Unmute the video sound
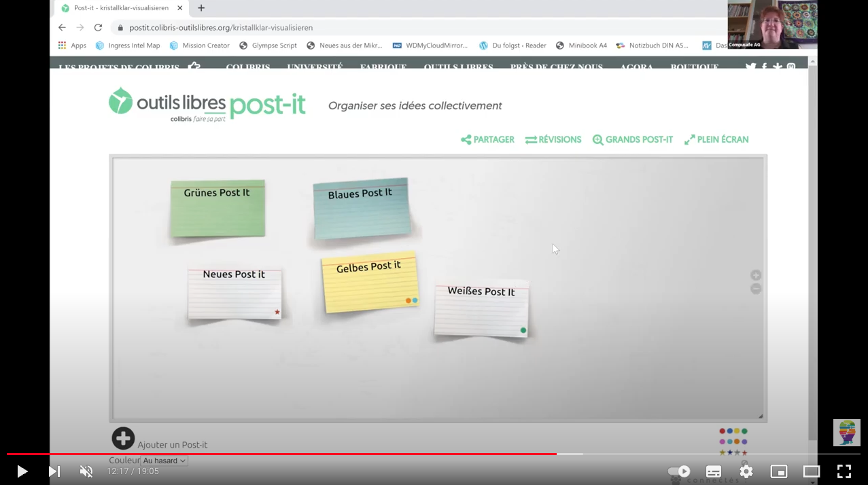Viewport: 868px width, 485px height. coord(86,471)
